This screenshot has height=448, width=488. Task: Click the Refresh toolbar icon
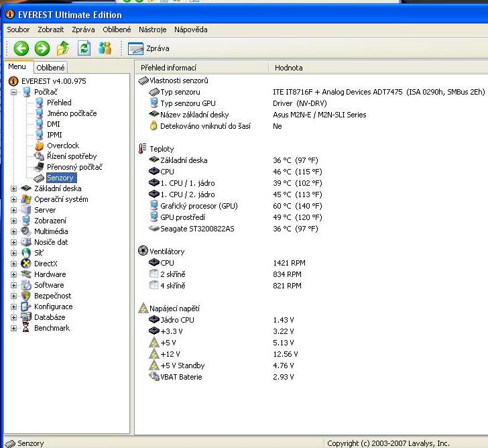[84, 48]
